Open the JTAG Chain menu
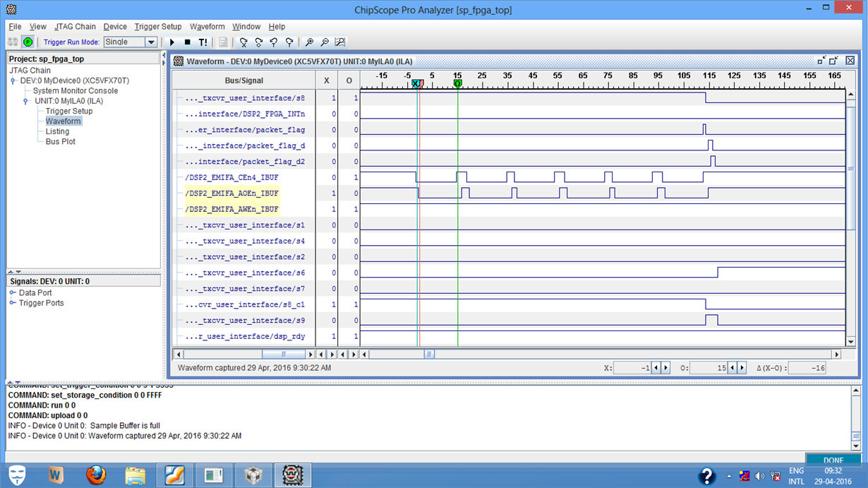This screenshot has width=868, height=488. 75,27
